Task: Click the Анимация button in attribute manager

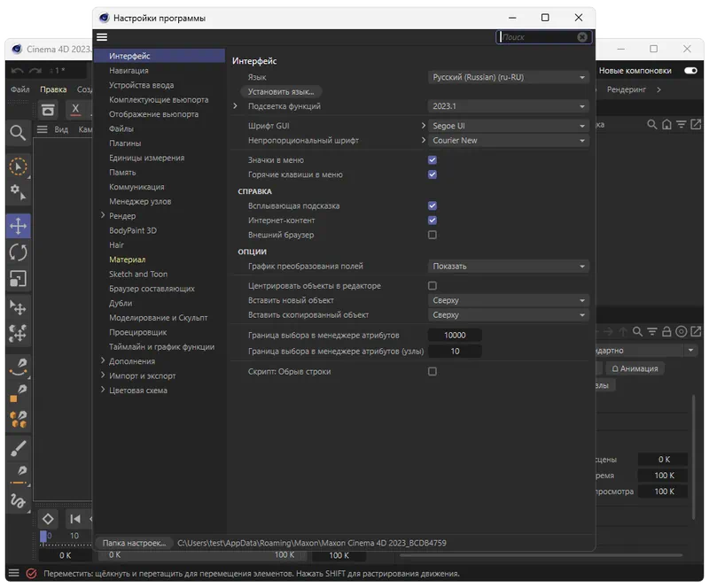Action: click(x=635, y=368)
